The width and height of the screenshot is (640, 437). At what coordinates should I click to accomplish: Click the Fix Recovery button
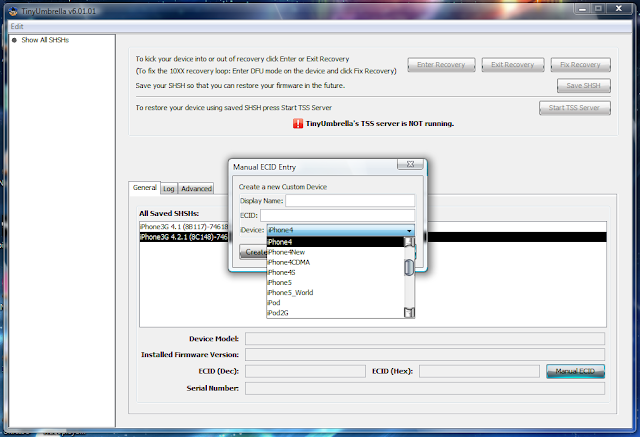(x=580, y=64)
